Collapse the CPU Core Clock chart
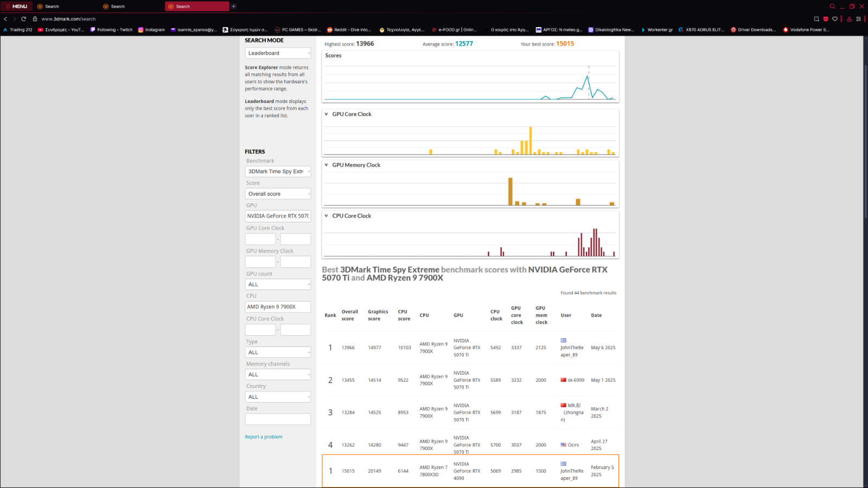Viewport: 868px width, 488px height. coord(326,216)
